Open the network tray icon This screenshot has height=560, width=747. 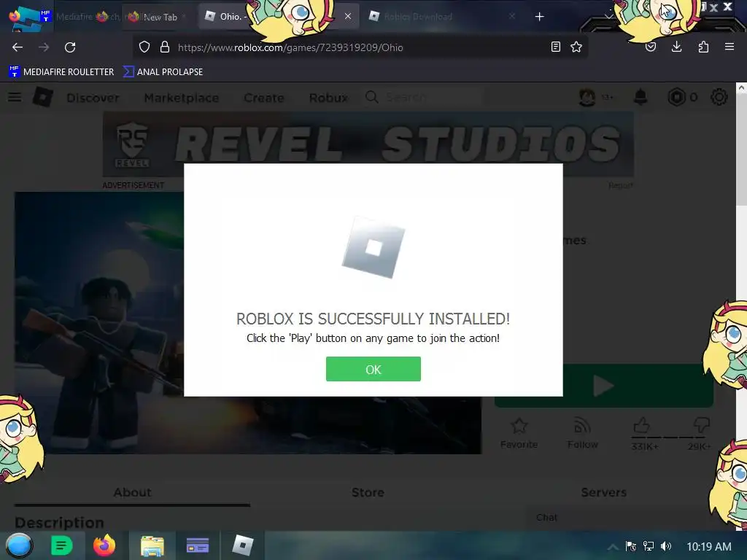point(649,546)
